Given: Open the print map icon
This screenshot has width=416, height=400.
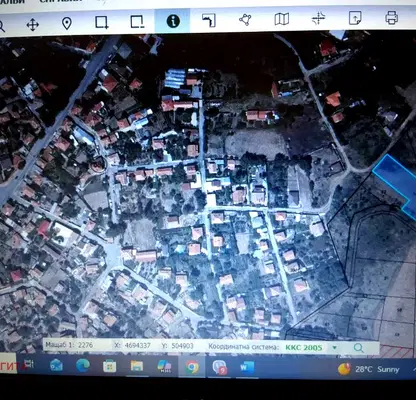Looking at the screenshot, I should click(391, 17).
